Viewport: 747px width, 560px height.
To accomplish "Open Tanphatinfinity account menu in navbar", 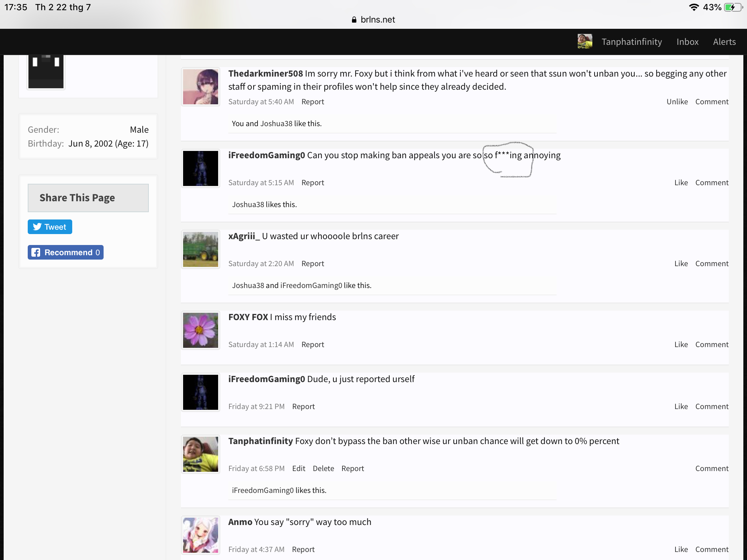I will [632, 42].
